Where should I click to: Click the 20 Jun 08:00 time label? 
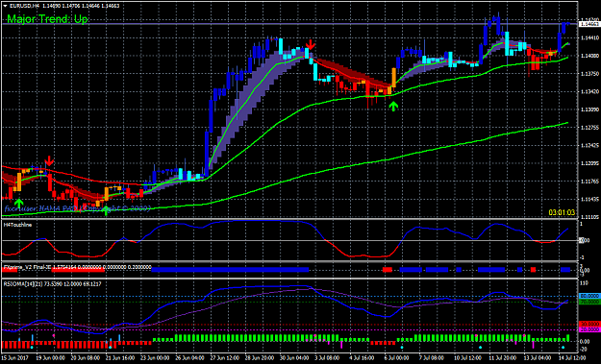coord(86,358)
